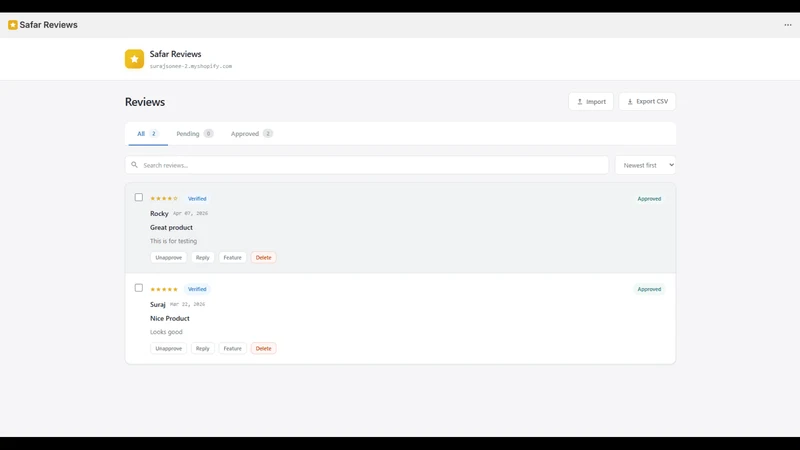Screen dimensions: 800x450
Task: Click the Safar Reviews title in top bar
Action: (48, 25)
